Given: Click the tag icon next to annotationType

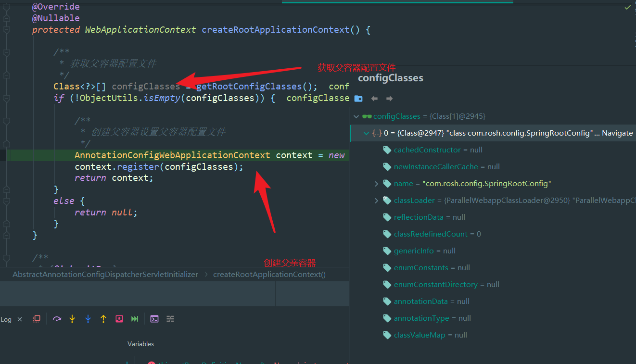Looking at the screenshot, I should click(387, 318).
